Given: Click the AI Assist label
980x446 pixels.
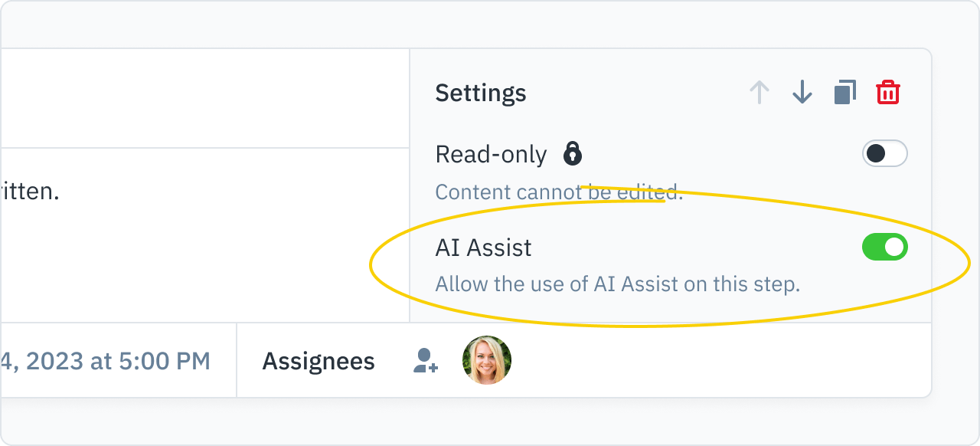Looking at the screenshot, I should coord(483,248).
